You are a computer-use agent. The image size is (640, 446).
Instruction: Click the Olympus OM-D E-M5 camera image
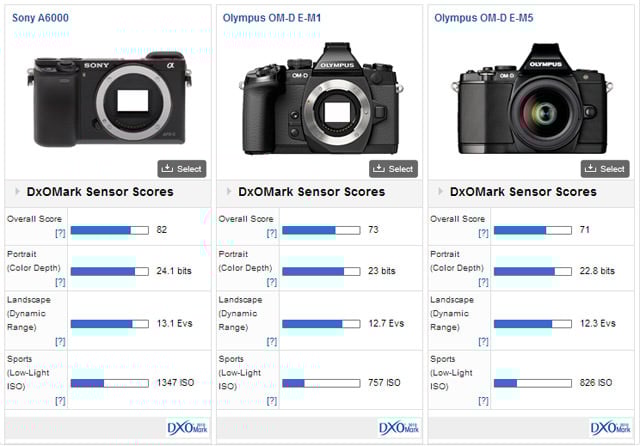click(532, 99)
